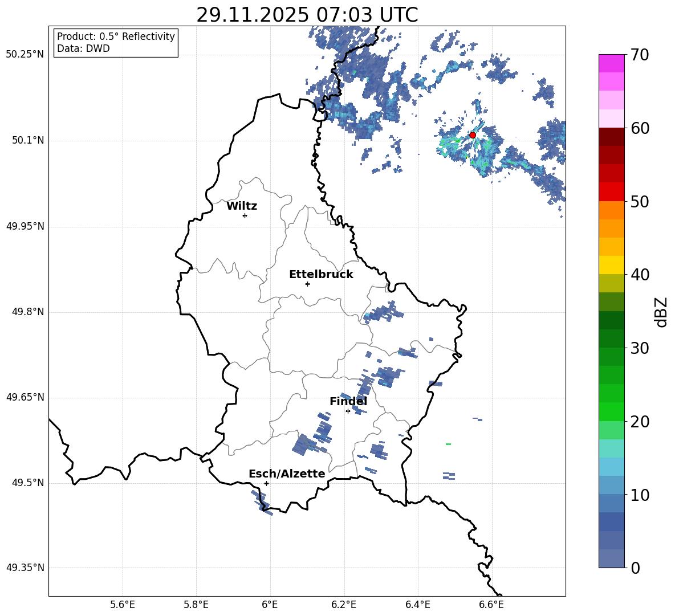Click the Esch/Alzette cross marker
675x616 pixels.
[x=266, y=483]
